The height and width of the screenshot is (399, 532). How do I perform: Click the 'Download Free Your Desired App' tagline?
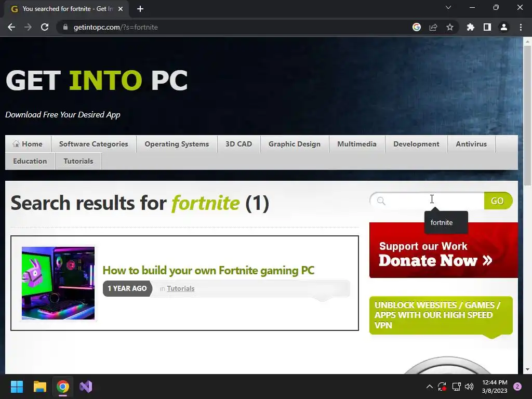click(x=63, y=115)
